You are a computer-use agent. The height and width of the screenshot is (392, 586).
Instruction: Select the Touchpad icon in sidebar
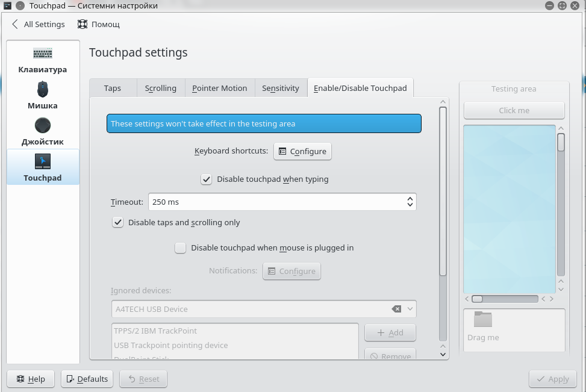pyautogui.click(x=43, y=161)
